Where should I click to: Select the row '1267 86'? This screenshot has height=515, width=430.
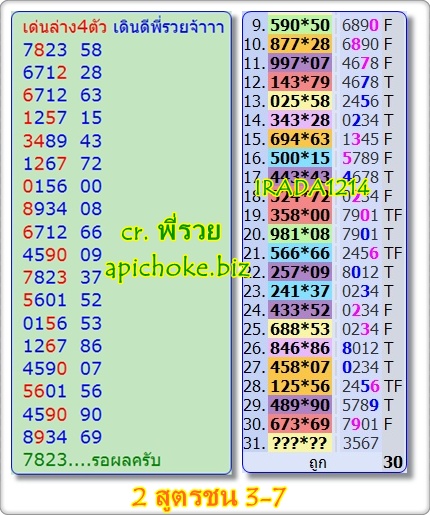(62, 346)
